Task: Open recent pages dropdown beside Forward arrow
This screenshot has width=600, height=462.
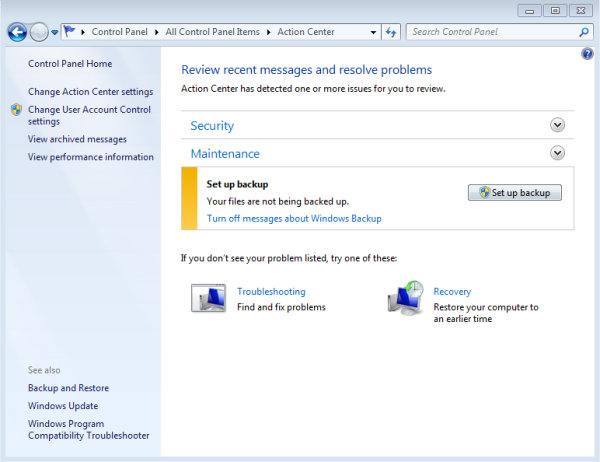Action: coord(55,33)
